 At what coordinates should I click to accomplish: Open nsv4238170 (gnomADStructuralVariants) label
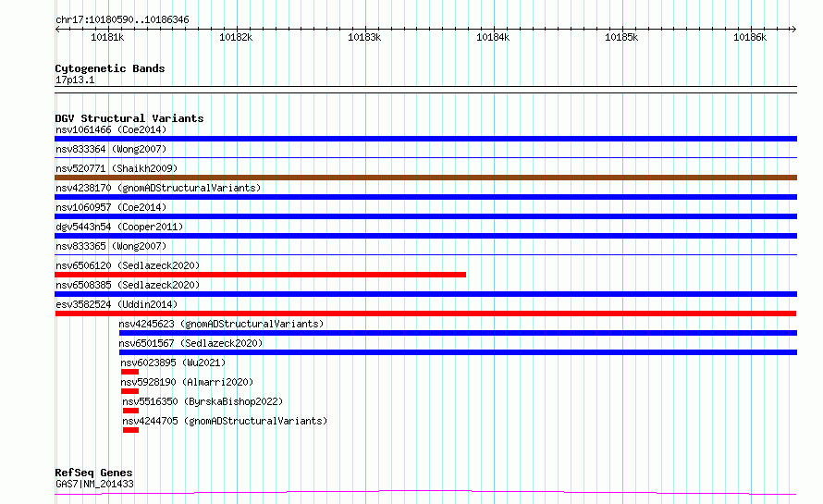[x=158, y=188]
